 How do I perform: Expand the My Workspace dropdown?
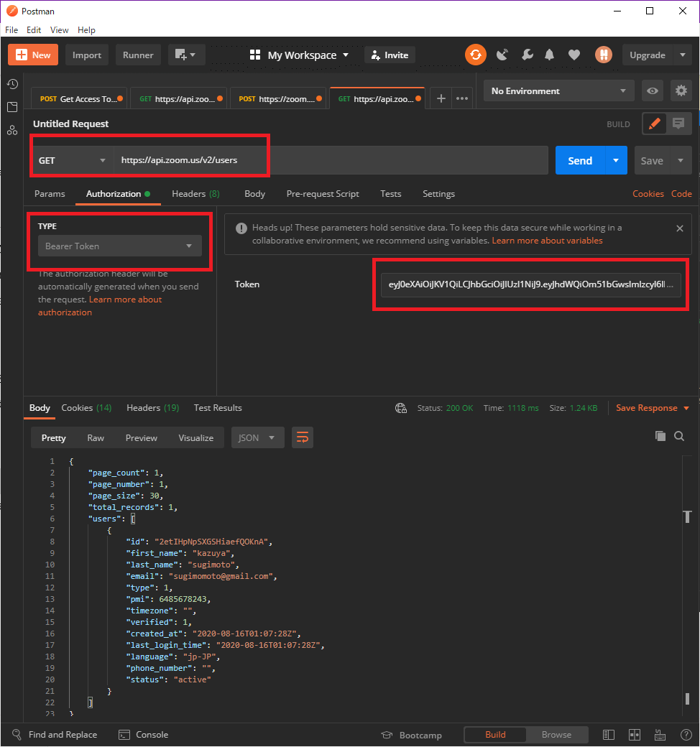point(300,55)
